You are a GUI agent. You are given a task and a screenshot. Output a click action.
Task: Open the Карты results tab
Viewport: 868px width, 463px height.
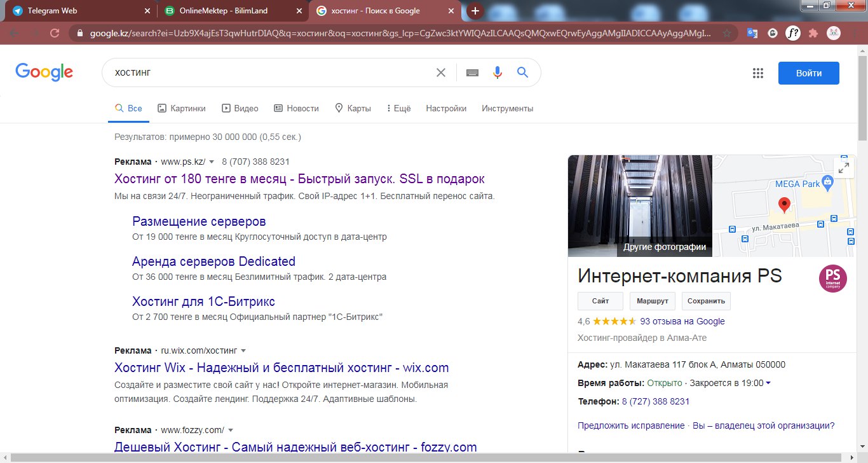(353, 108)
